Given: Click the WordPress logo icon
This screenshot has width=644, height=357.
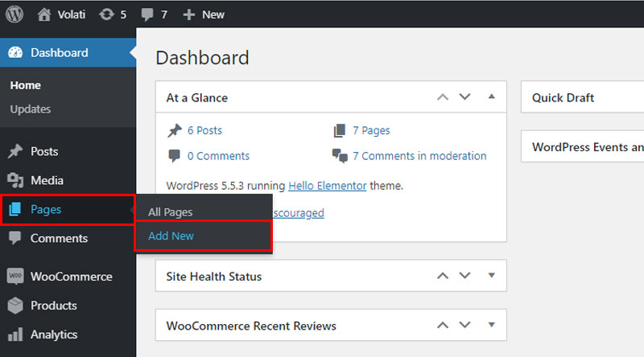Looking at the screenshot, I should point(14,14).
